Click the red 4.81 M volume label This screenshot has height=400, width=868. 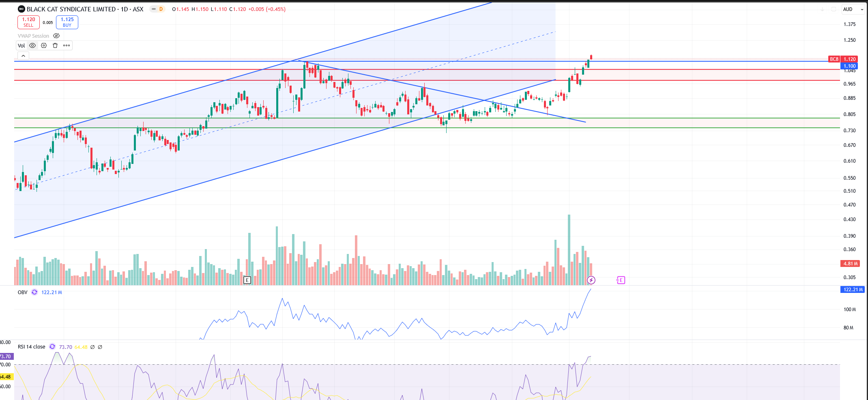point(850,263)
